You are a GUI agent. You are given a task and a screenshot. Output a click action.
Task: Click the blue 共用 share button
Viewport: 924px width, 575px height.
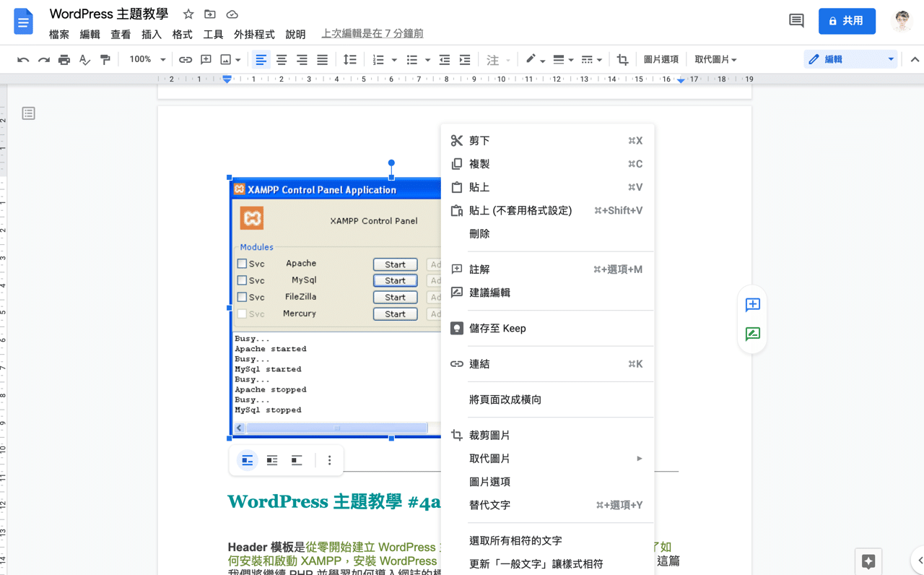click(x=847, y=21)
